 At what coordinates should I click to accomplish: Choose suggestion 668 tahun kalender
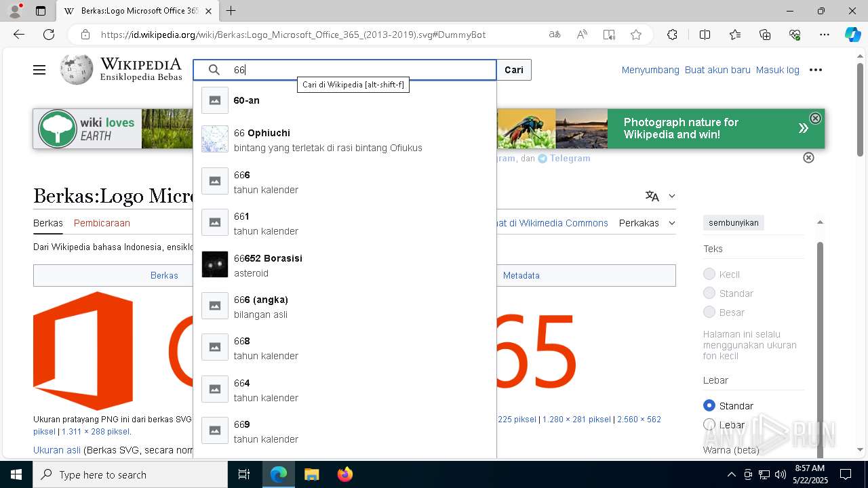coord(344,348)
